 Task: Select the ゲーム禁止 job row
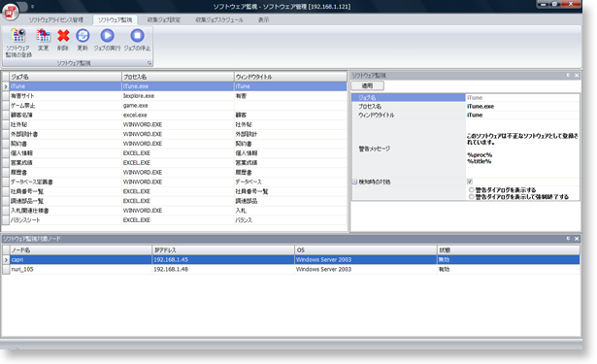[x=178, y=106]
